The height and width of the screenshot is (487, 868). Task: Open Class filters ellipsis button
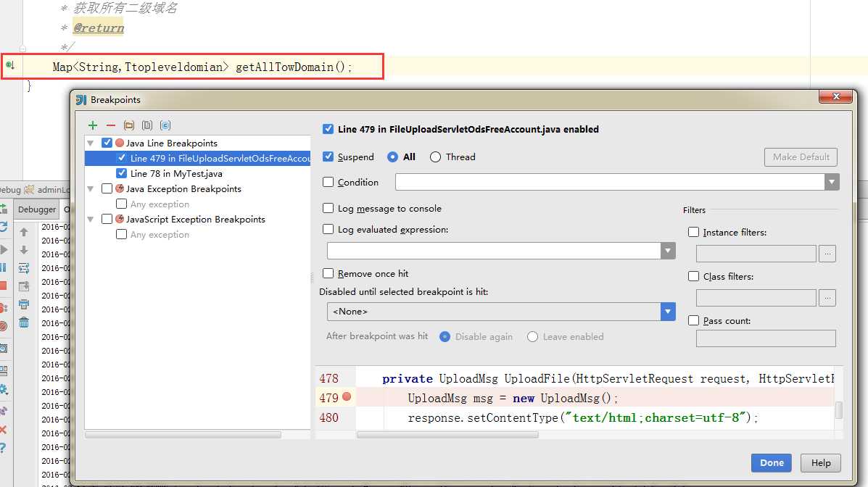click(x=827, y=298)
